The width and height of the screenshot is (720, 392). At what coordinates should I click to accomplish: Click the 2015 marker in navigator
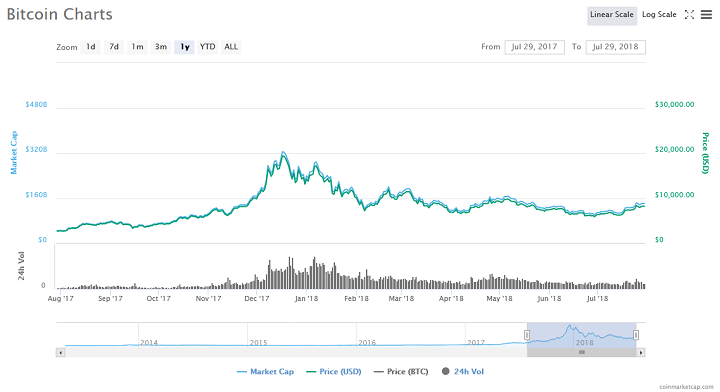pyautogui.click(x=258, y=342)
